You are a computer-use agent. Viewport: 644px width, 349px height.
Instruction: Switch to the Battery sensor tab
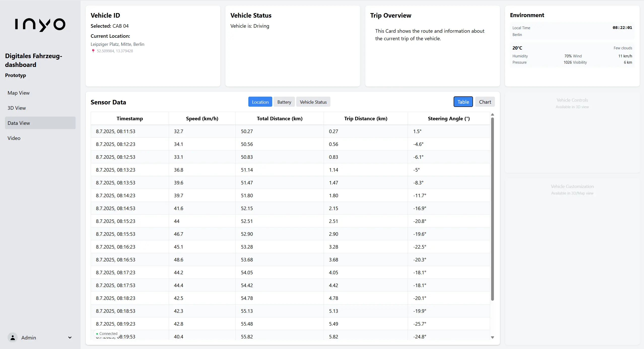click(284, 102)
